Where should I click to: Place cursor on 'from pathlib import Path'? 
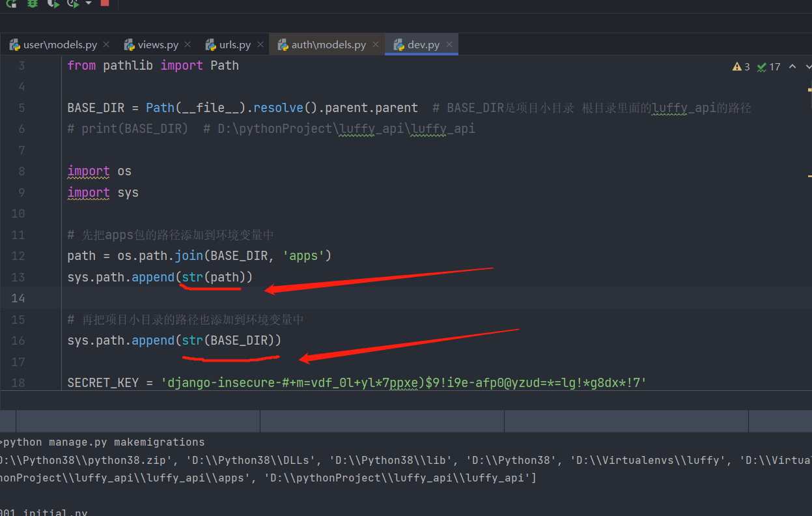pyautogui.click(x=153, y=65)
